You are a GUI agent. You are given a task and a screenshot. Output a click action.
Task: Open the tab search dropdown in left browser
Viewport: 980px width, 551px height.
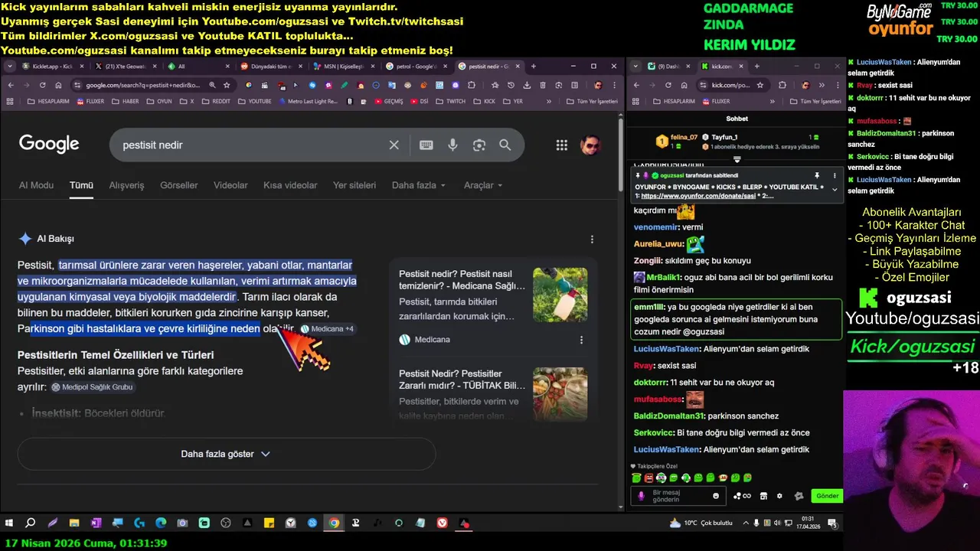point(10,67)
